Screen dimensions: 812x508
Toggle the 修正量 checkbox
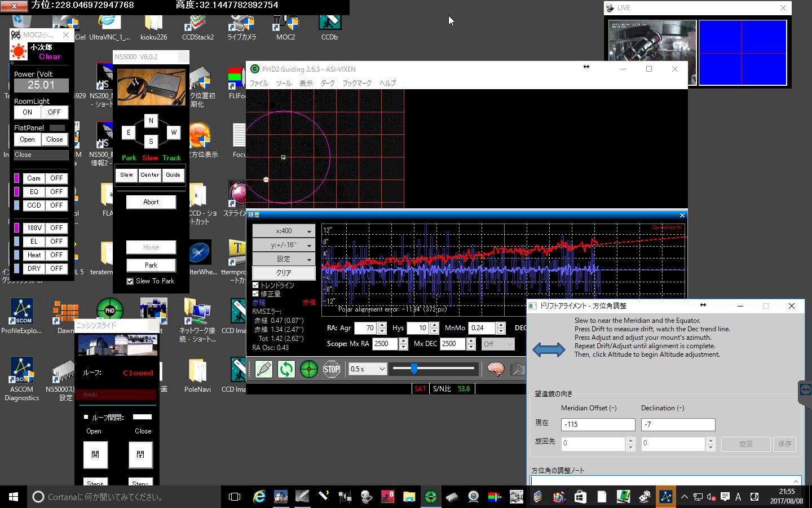[255, 294]
